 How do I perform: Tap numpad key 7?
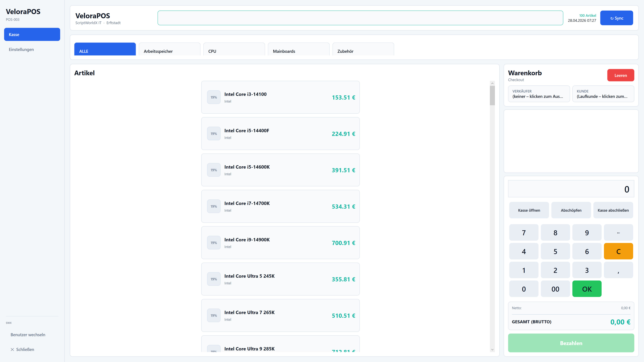(x=524, y=233)
